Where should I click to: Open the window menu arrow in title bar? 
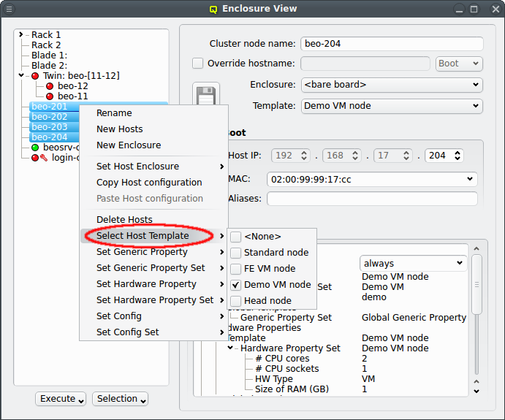[458, 9]
